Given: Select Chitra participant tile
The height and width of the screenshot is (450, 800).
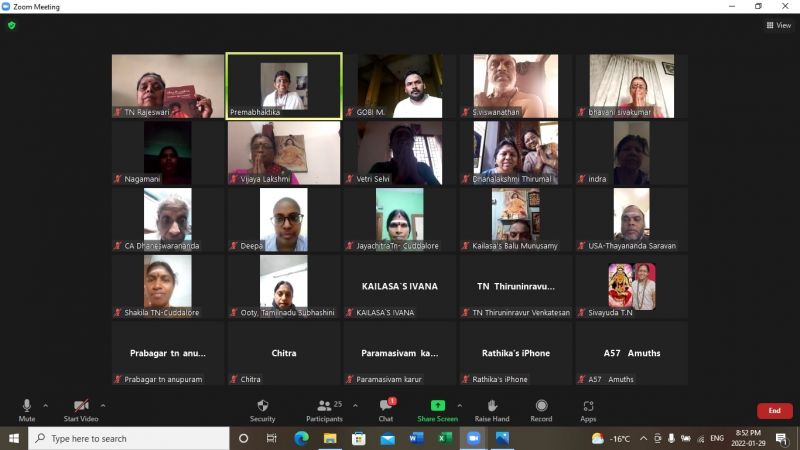Looking at the screenshot, I should (x=284, y=354).
